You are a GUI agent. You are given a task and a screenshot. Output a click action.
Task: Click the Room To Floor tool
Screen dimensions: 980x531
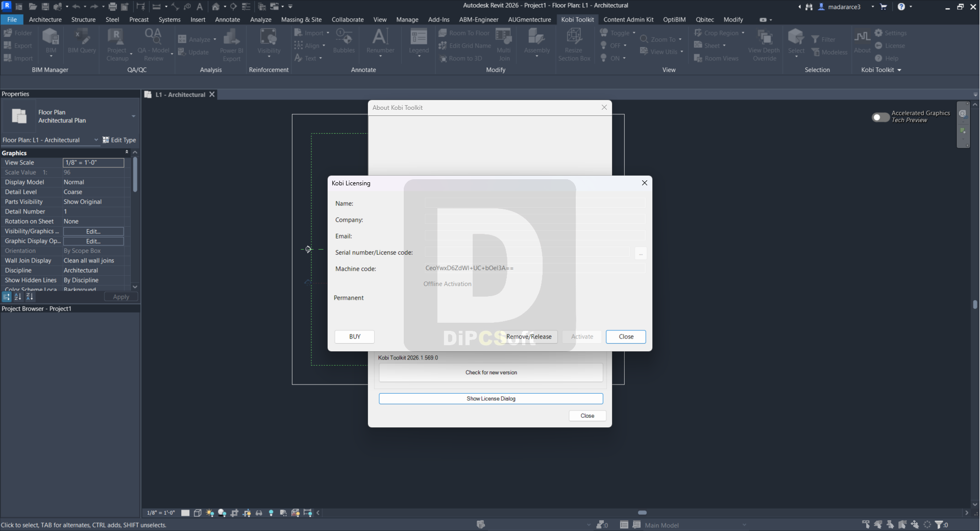point(464,33)
